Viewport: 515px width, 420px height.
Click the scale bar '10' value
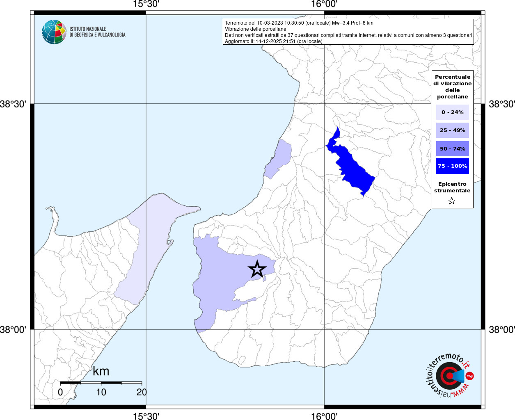101,392
